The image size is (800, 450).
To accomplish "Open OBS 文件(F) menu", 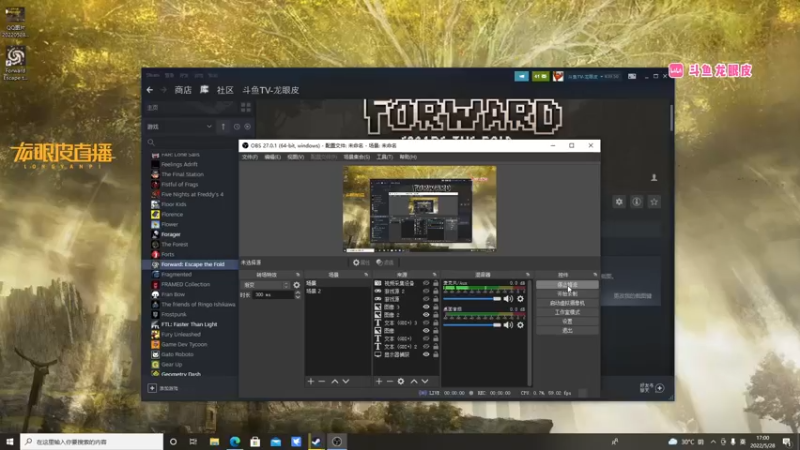I will pos(249,157).
